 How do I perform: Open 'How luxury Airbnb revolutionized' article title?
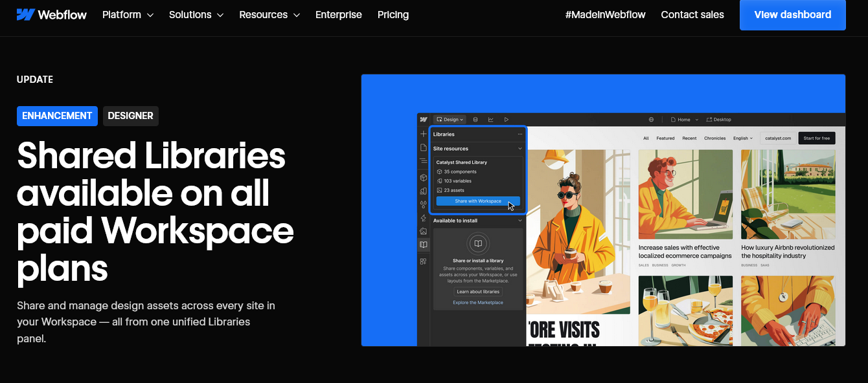788,252
